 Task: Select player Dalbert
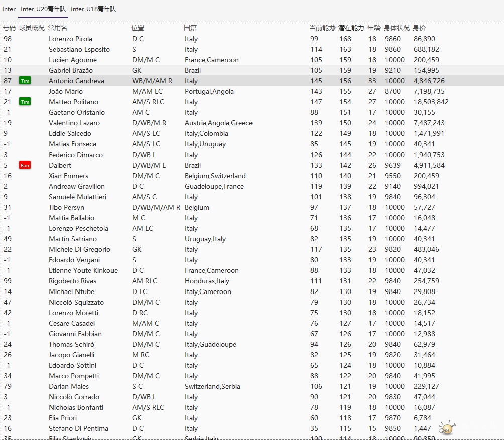(x=60, y=166)
